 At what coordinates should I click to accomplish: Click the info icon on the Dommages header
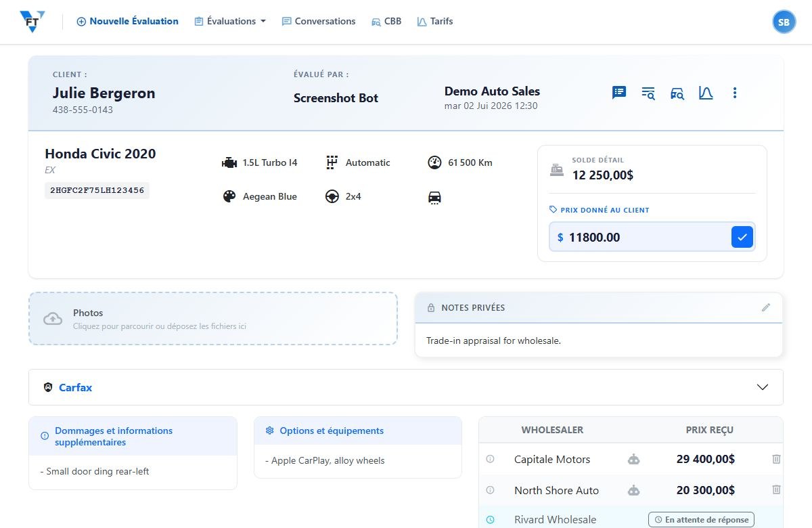[45, 436]
